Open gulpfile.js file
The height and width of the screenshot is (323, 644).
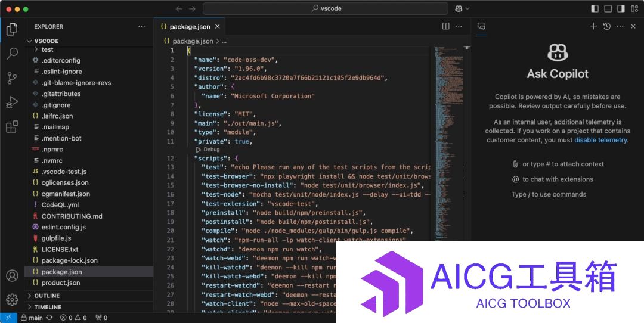89,238
